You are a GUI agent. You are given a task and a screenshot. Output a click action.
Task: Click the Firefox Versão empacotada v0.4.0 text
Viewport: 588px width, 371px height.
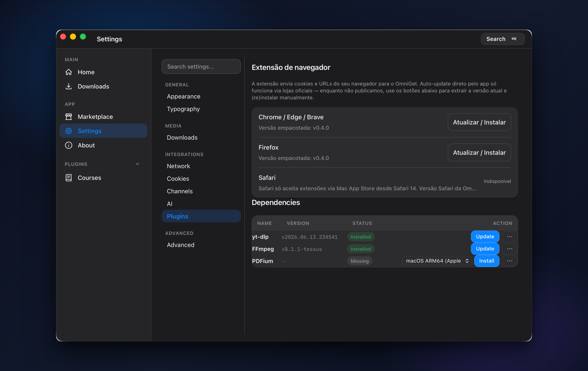click(x=294, y=158)
